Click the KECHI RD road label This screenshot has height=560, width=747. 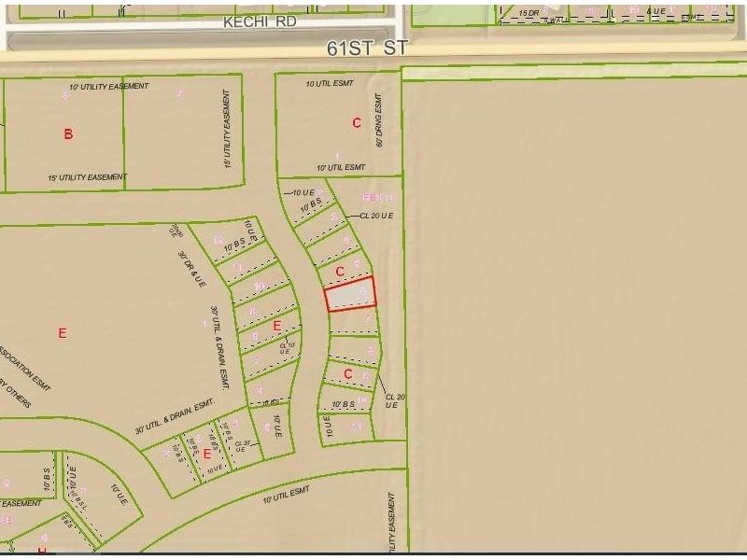259,21
